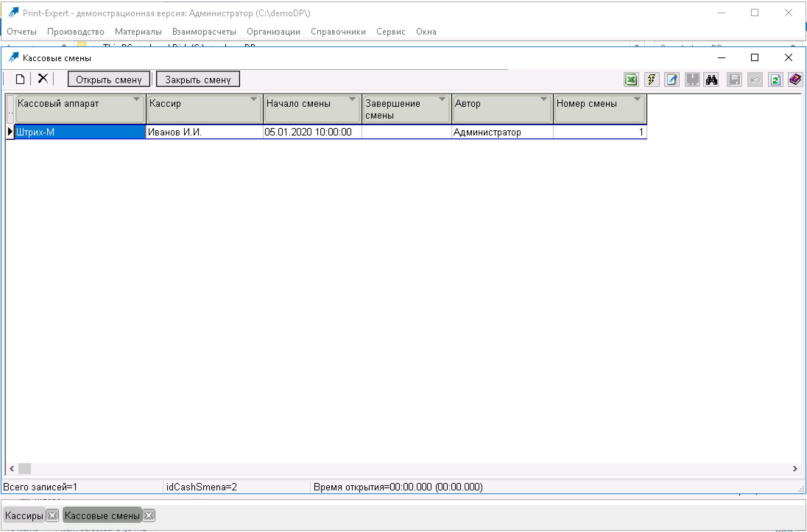Open the Справочники menu
The height and width of the screenshot is (532, 807).
(x=338, y=32)
